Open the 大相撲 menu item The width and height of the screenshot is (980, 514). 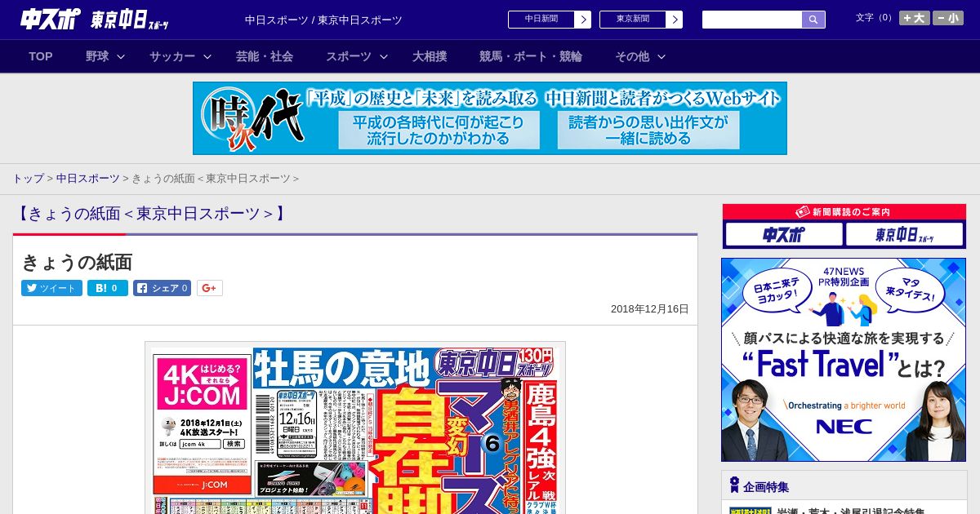pos(430,56)
